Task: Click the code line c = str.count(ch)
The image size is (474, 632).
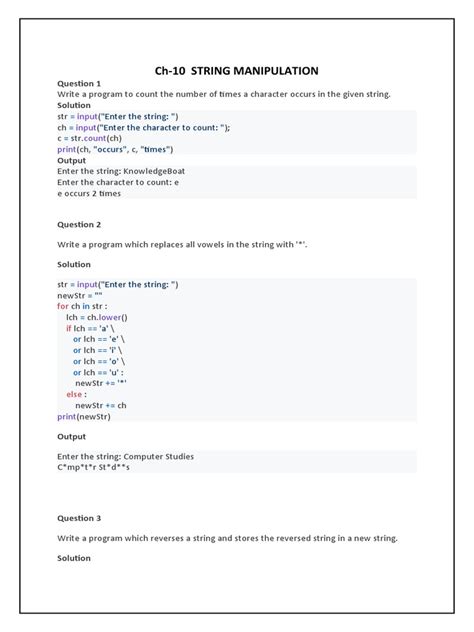Action: coord(89,138)
